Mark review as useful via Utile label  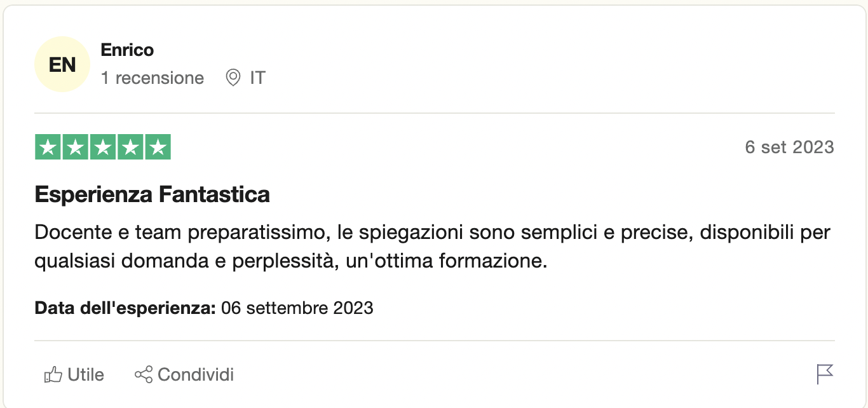pyautogui.click(x=86, y=375)
